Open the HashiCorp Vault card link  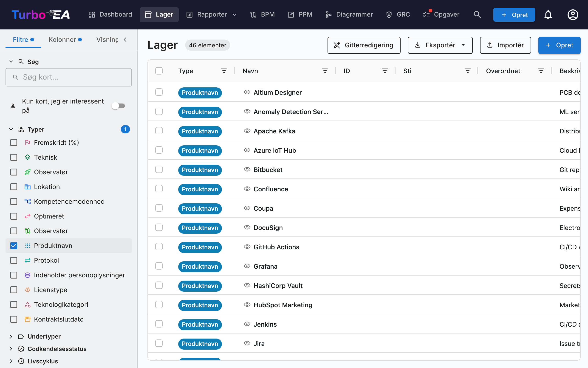click(278, 285)
